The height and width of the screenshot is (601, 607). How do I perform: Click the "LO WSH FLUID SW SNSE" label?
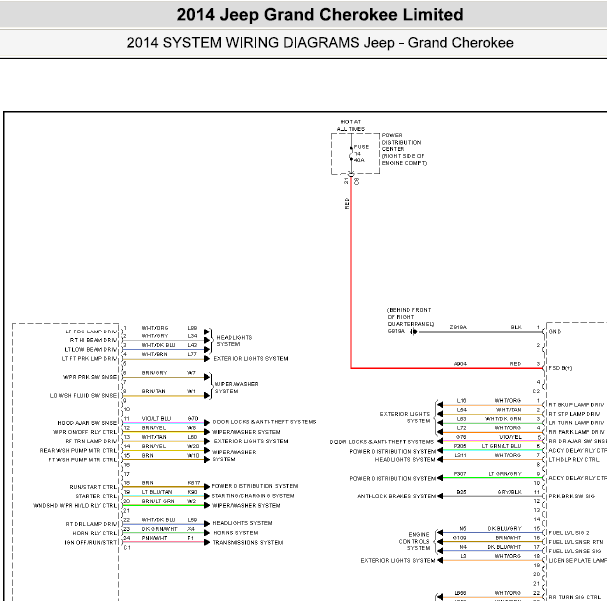[83, 396]
